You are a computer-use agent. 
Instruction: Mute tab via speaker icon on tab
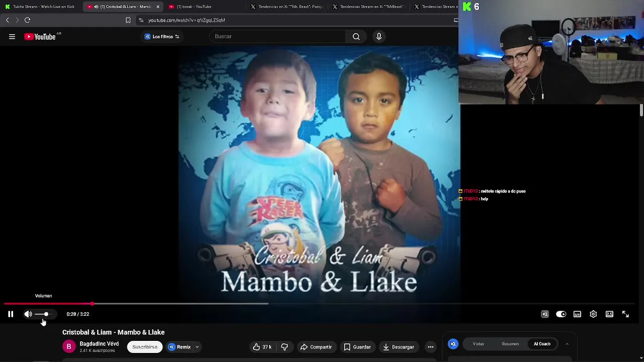(96, 7)
